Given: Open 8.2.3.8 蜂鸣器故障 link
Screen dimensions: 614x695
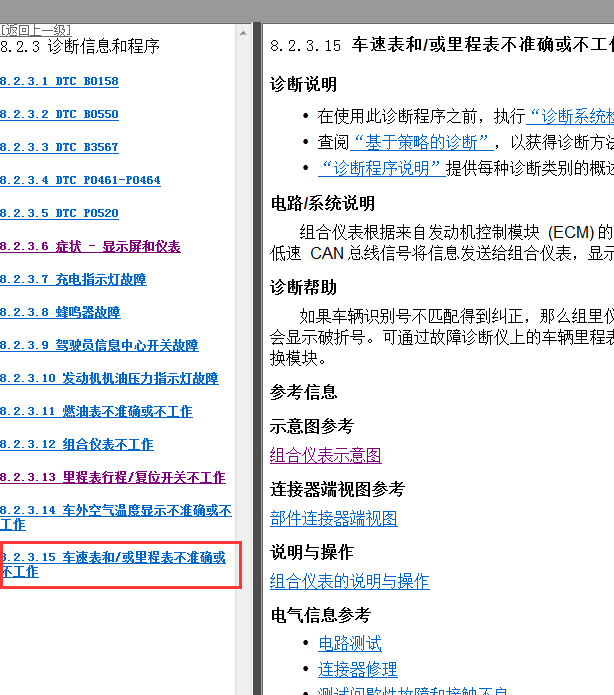Looking at the screenshot, I should tap(60, 312).
